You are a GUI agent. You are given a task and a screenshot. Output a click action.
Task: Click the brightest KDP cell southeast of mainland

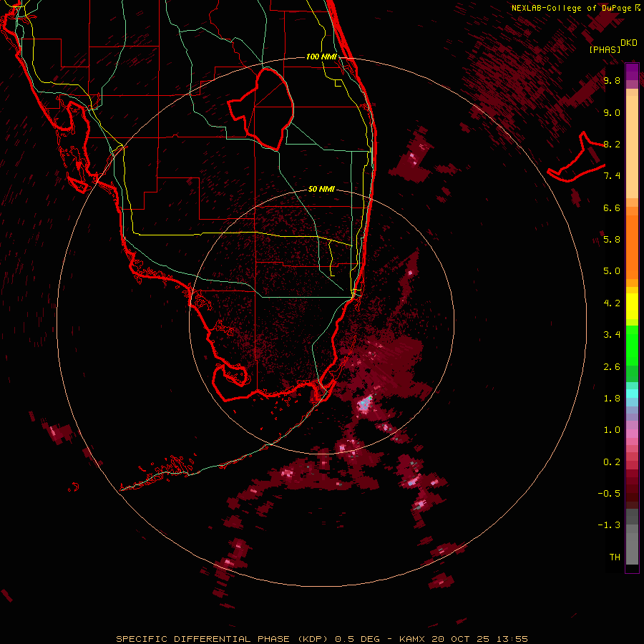[x=364, y=404]
